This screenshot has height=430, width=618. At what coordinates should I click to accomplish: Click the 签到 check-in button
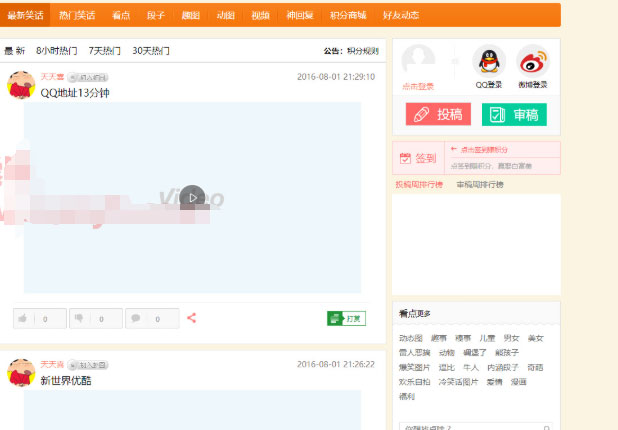[x=419, y=158]
